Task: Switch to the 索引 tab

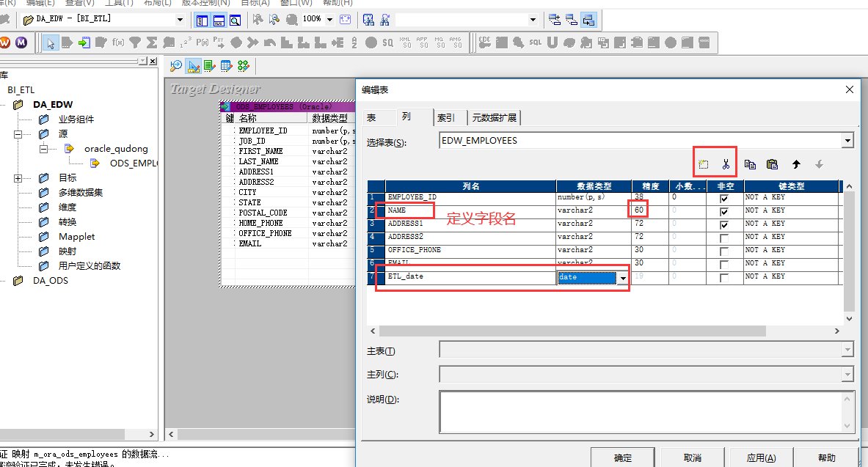Action: [449, 117]
